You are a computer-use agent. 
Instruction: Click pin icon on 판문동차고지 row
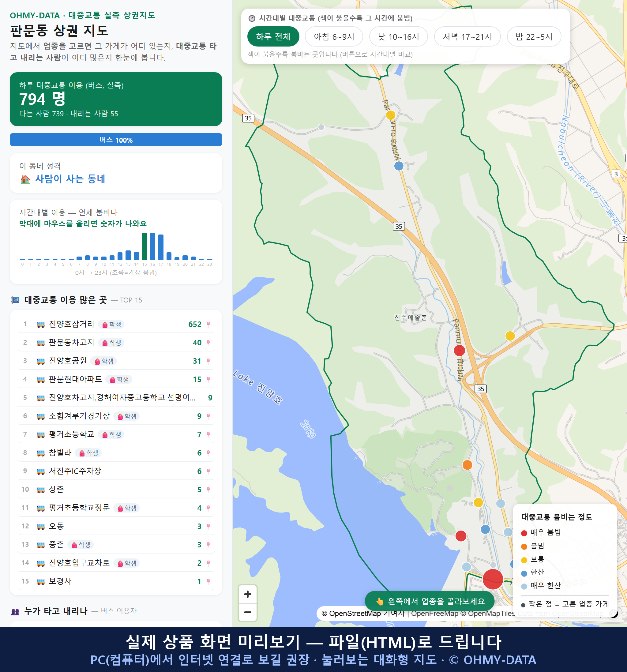click(208, 343)
